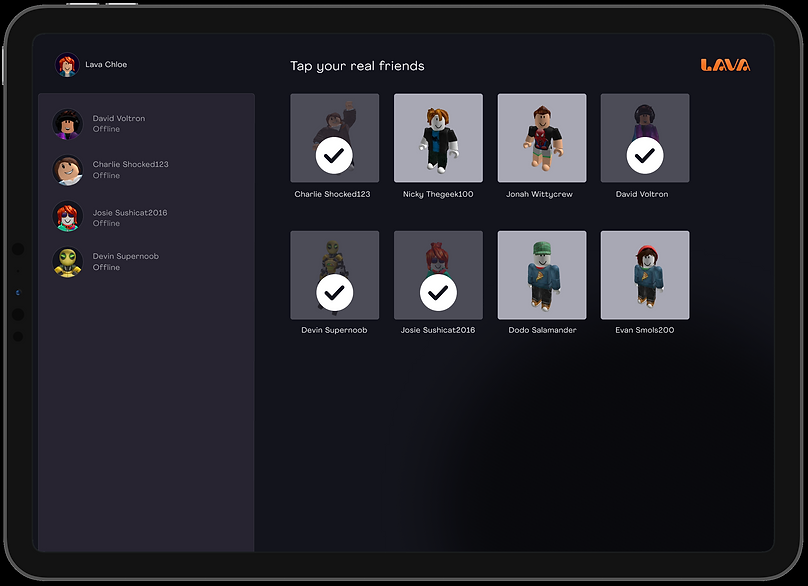
Task: Click the Nicky Thegeek100 name label
Action: tap(438, 194)
